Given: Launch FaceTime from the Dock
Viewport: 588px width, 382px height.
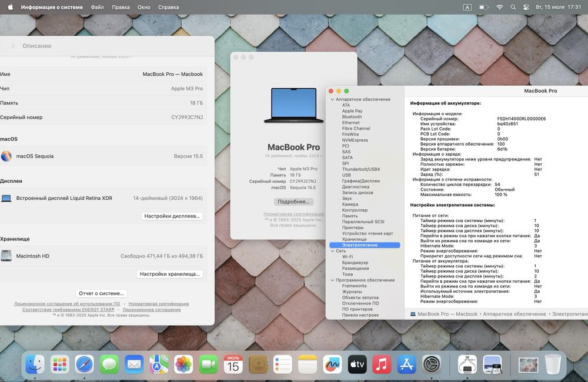Looking at the screenshot, I should [x=208, y=364].
